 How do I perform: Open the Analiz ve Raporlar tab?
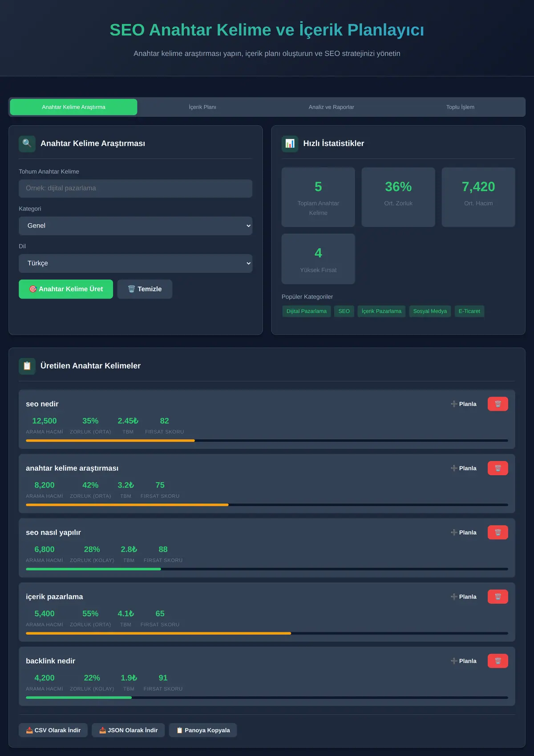[x=332, y=107]
